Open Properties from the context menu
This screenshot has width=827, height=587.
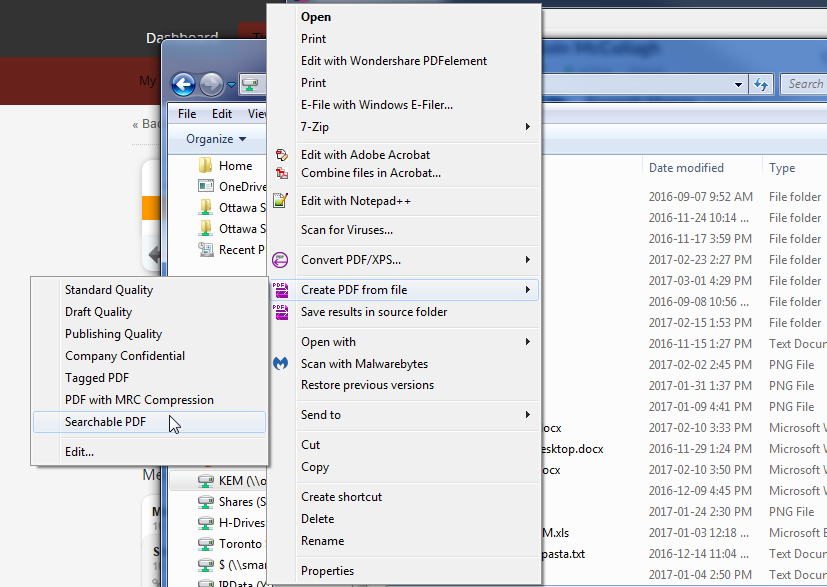(327, 571)
